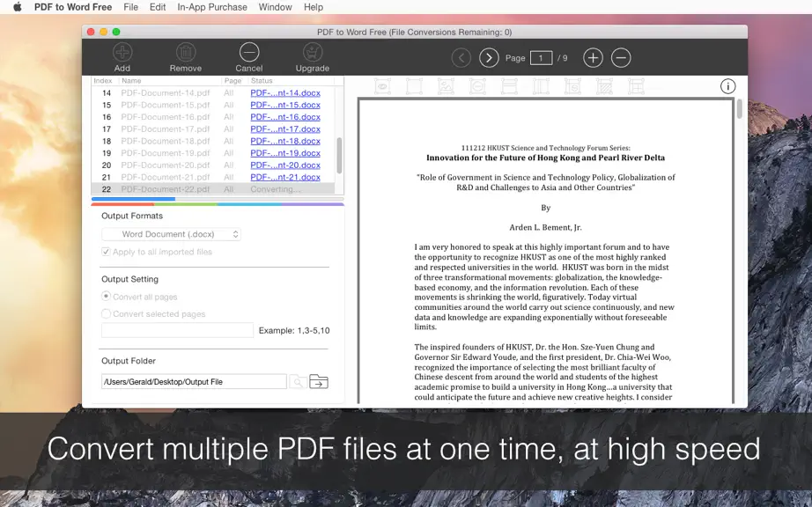Image resolution: width=812 pixels, height=507 pixels.
Task: Click the magnifier browse folder icon
Action: [298, 382]
